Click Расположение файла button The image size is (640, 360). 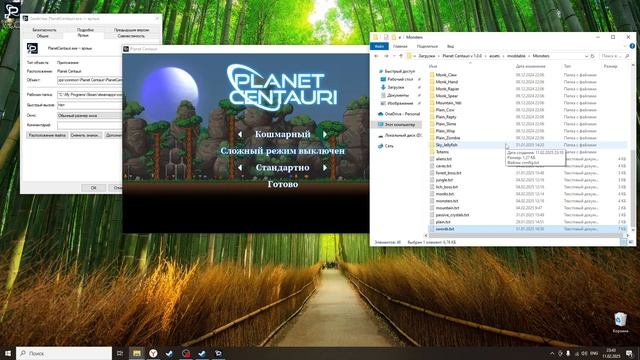(47, 135)
